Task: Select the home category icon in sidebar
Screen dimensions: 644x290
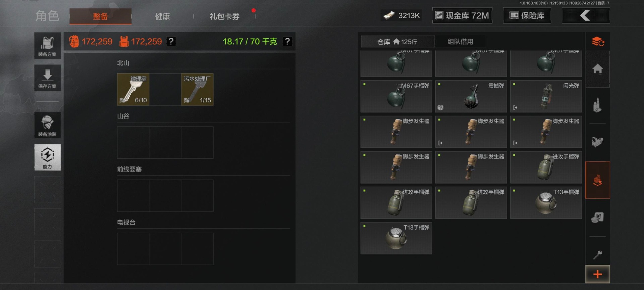Action: point(598,69)
